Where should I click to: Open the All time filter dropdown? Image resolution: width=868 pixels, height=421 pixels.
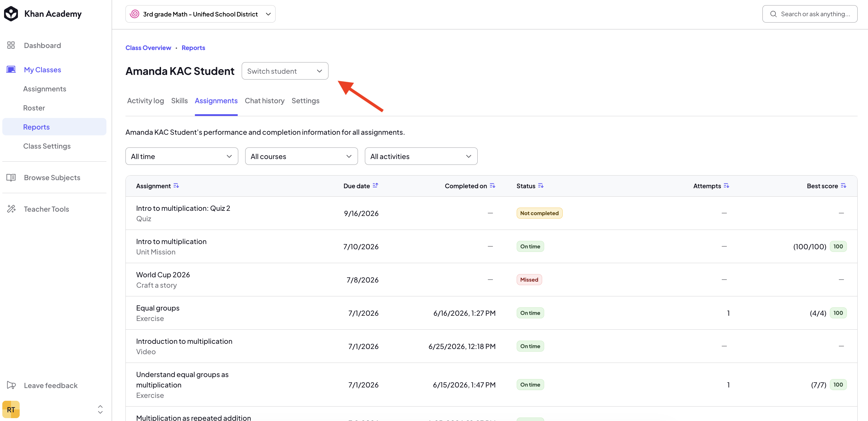182,156
